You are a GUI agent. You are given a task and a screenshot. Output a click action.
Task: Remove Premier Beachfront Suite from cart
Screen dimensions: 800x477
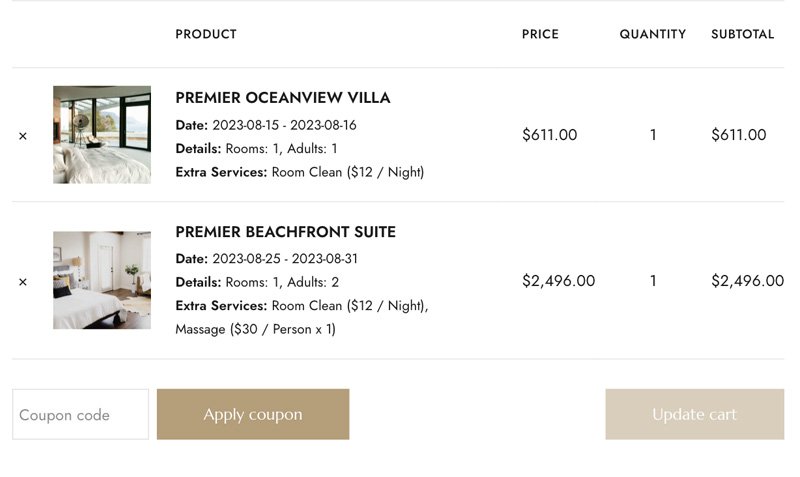23,282
